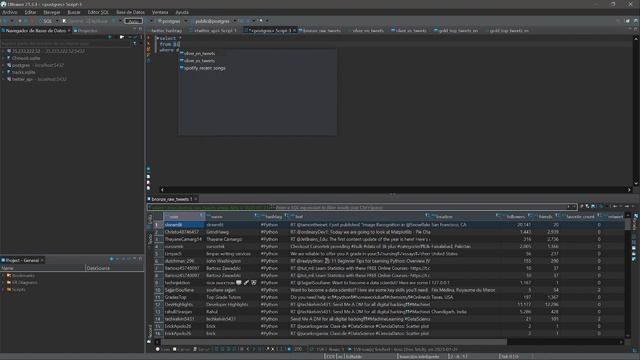Select spotify_recent_songs in autocomplete list
The height and width of the screenshot is (360, 640).
coord(203,68)
